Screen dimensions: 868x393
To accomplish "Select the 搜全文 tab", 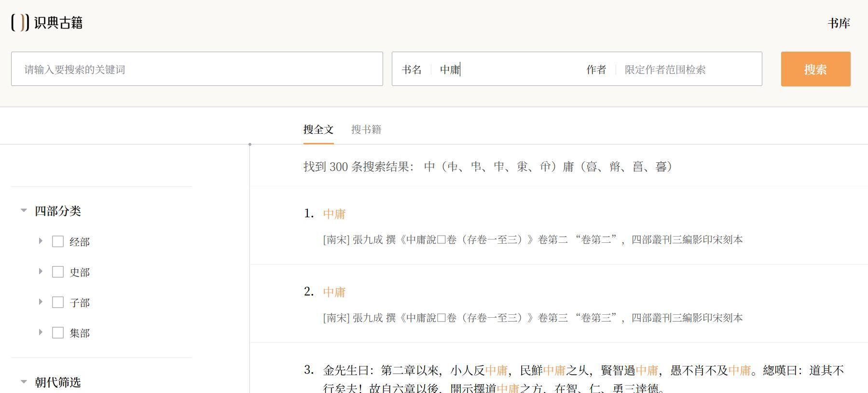I will (x=318, y=129).
